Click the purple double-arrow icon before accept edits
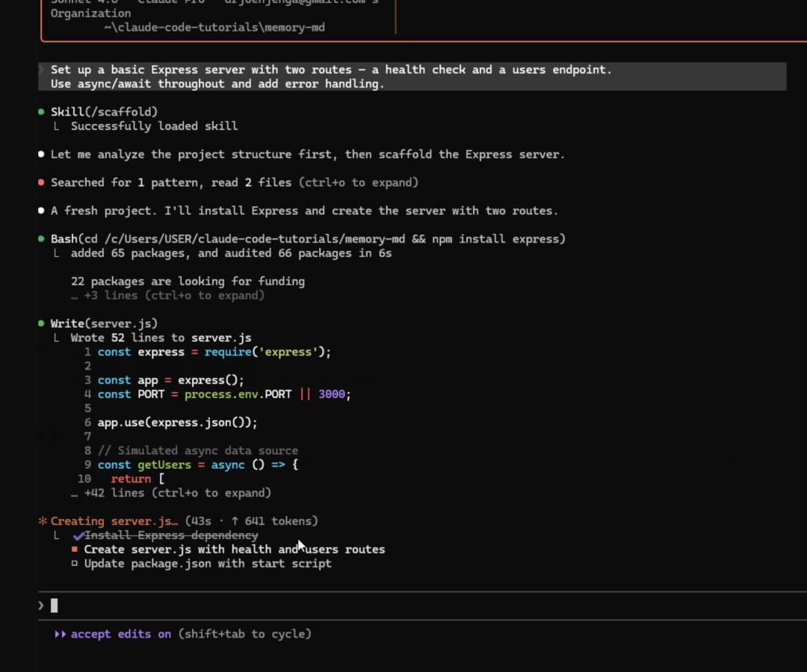Image resolution: width=807 pixels, height=672 pixels. [60, 634]
